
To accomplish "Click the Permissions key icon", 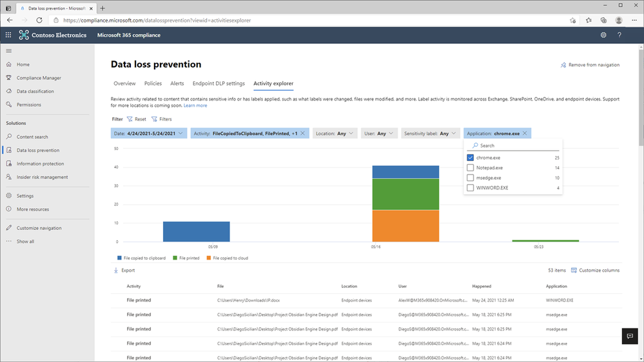I will coord(9,104).
